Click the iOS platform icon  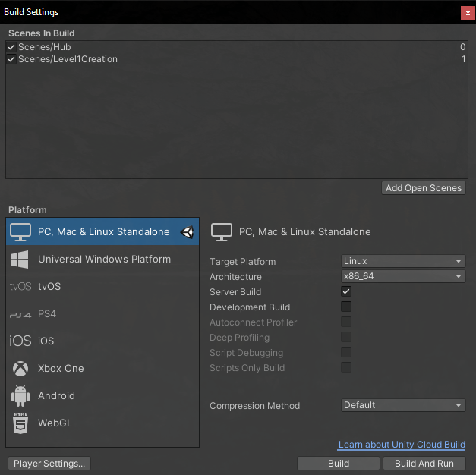20,341
